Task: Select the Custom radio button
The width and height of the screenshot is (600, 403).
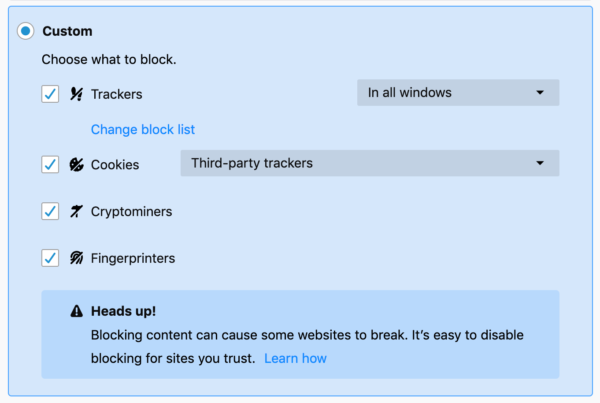Action: tap(26, 32)
